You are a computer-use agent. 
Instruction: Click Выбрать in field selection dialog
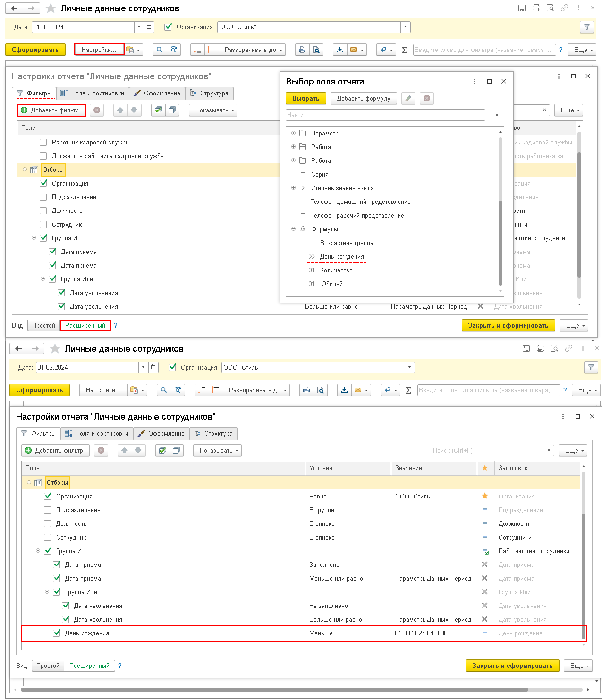click(x=305, y=98)
